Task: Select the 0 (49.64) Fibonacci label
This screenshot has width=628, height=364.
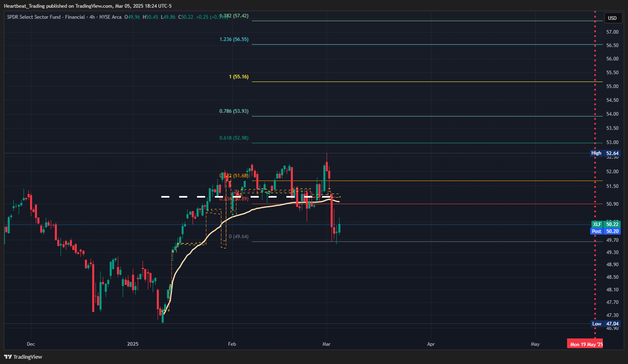Action: [x=239, y=237]
